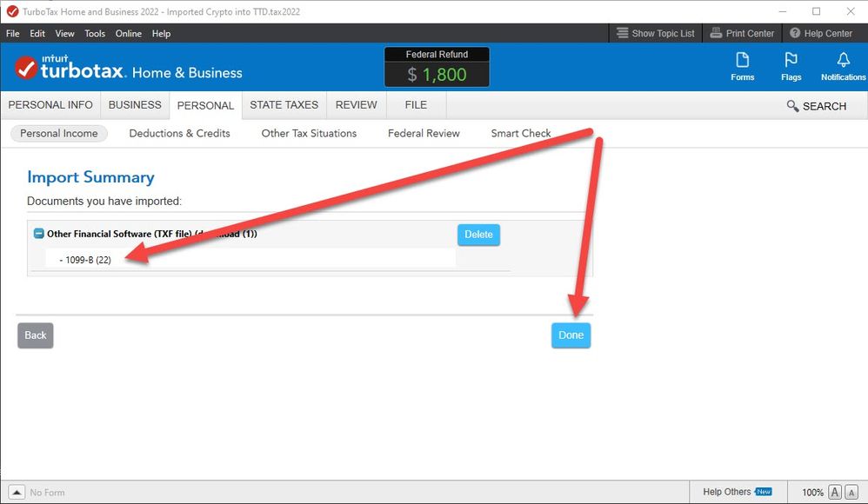Viewport: 868px width, 504px height.
Task: Open the Tools menu
Action: (x=95, y=33)
